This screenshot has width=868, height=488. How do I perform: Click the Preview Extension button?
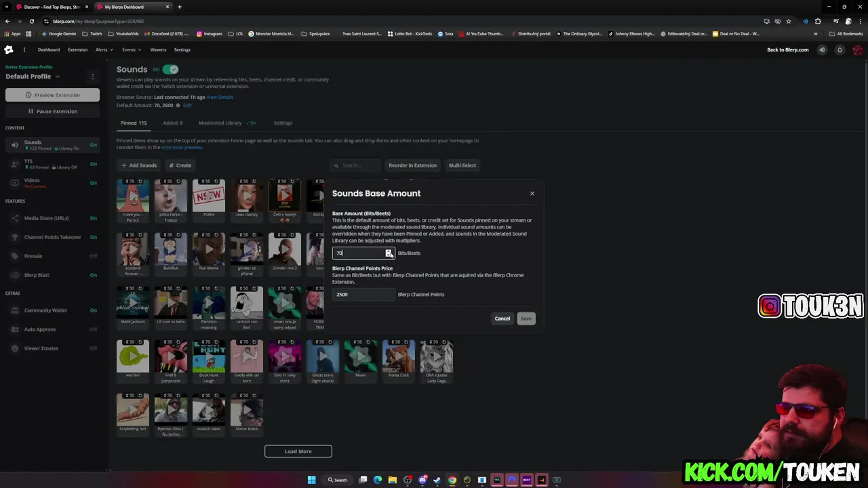click(52, 95)
